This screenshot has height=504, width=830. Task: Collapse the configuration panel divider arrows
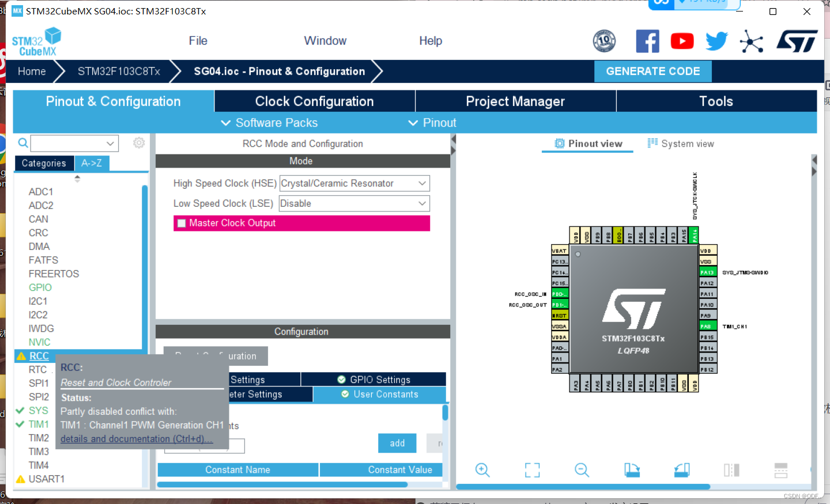(x=454, y=145)
